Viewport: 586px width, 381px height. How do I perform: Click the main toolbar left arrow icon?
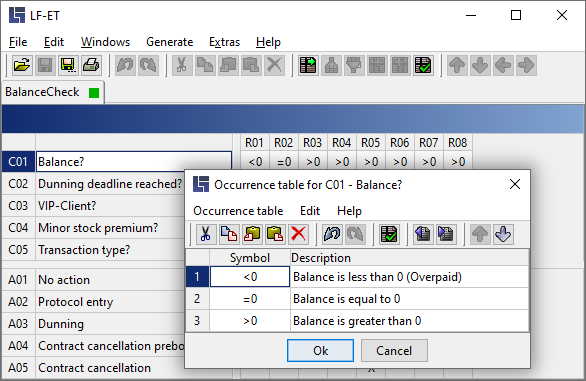coord(503,65)
